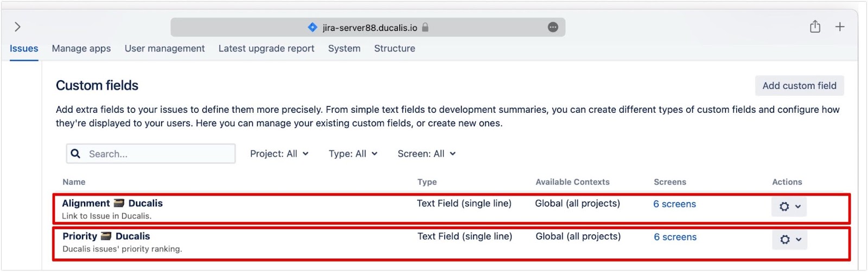
Task: Switch to the Manage apps tab
Action: coord(81,49)
